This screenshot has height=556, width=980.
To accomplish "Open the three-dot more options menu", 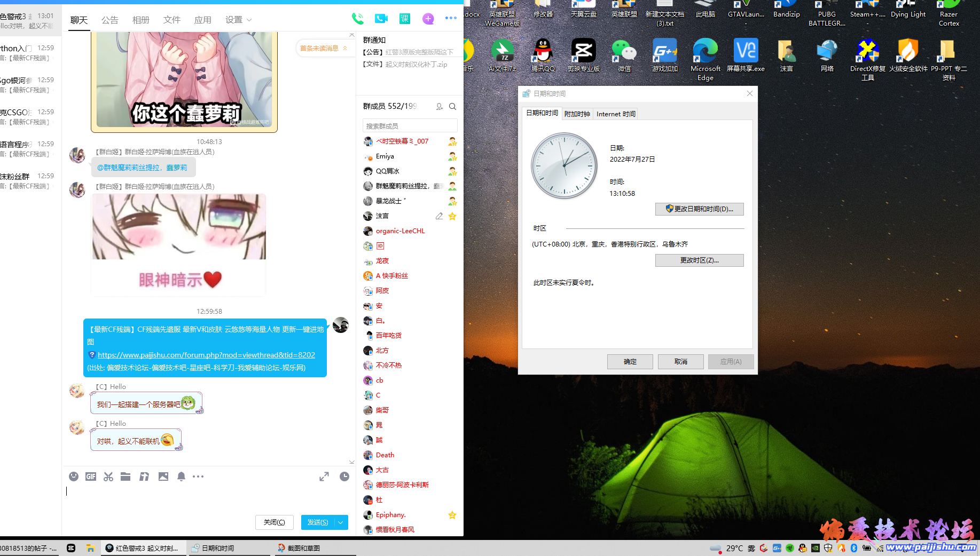I will coord(451,18).
